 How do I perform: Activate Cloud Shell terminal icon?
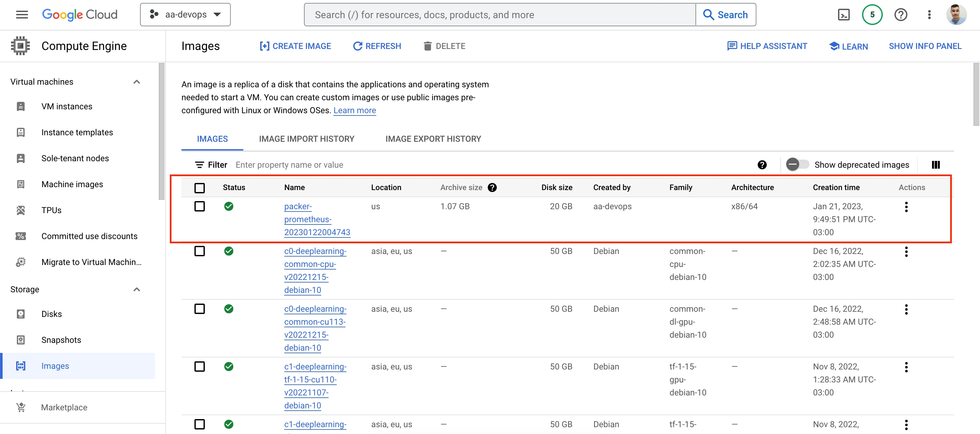click(x=844, y=15)
